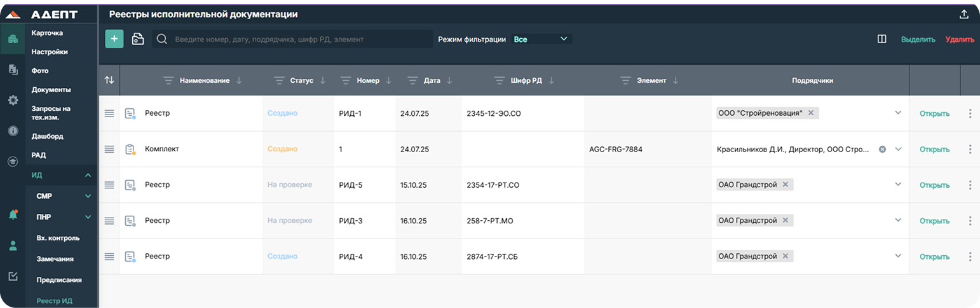This screenshot has width=980, height=308.
Task: Expand contractors dropdown in the РИД-5 row
Action: tap(898, 185)
